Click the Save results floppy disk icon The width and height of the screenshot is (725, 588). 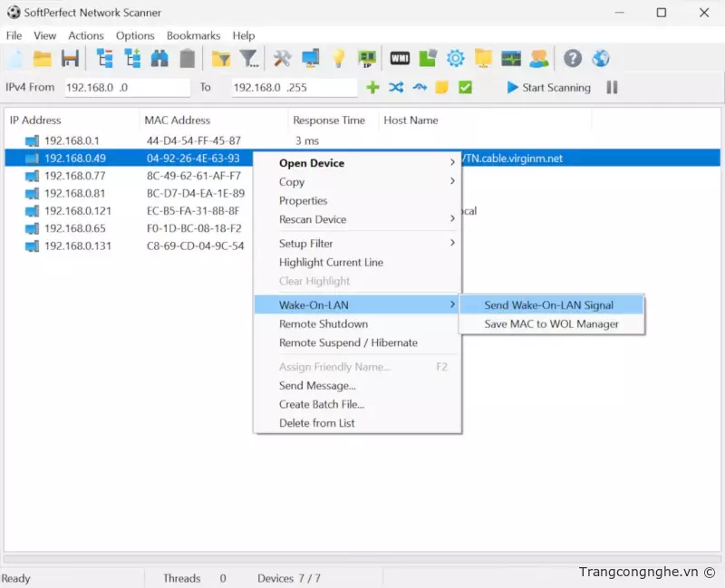(70, 59)
